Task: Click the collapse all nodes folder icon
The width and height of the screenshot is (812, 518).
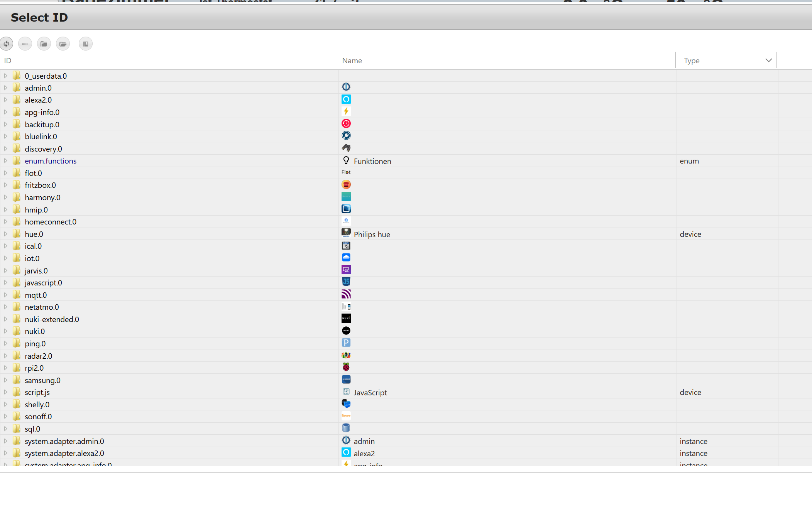Action: click(44, 44)
